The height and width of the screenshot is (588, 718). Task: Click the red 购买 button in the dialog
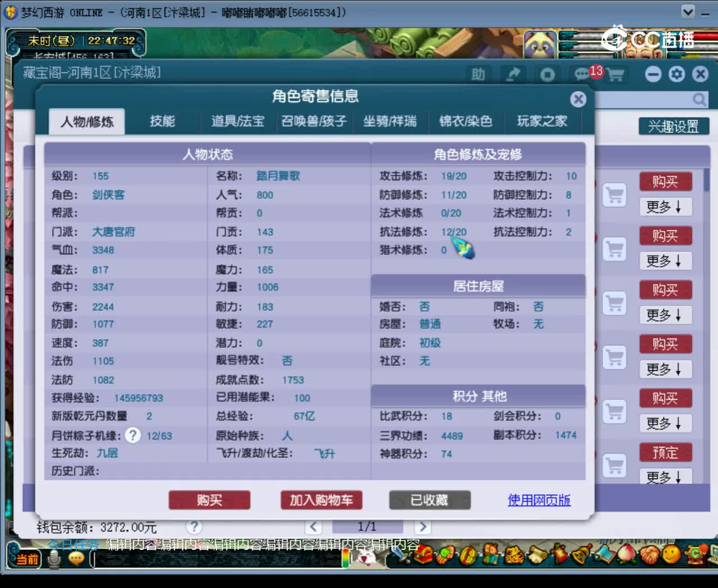pyautogui.click(x=209, y=500)
